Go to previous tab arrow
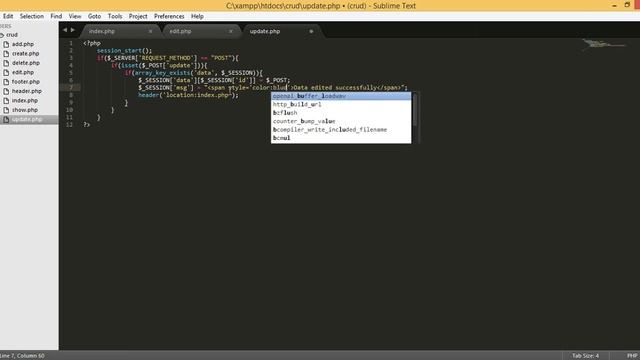 coord(64,30)
